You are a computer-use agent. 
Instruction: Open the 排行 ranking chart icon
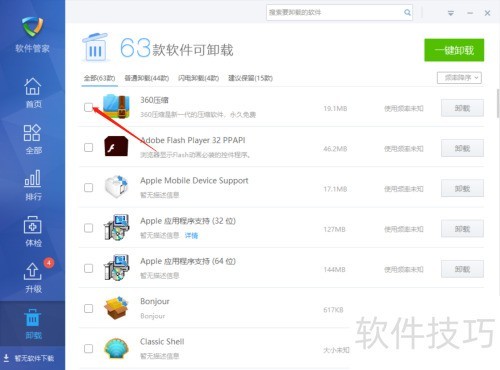(x=32, y=185)
